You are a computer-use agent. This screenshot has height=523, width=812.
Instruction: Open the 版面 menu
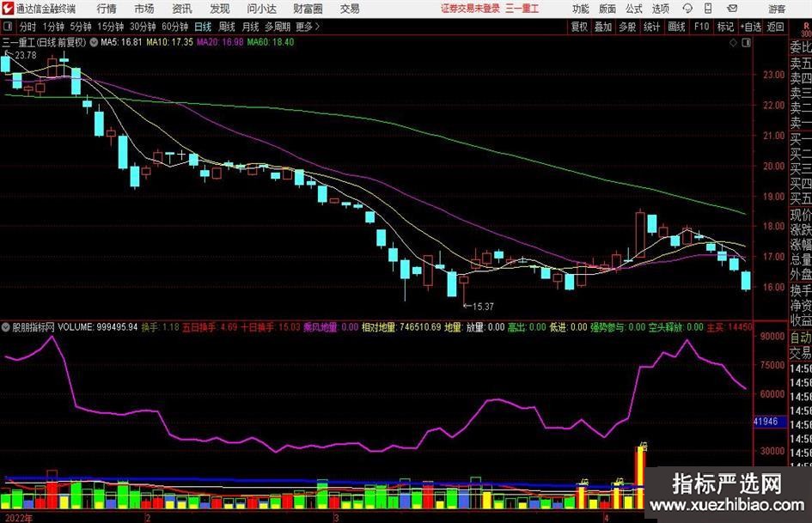pyautogui.click(x=607, y=9)
